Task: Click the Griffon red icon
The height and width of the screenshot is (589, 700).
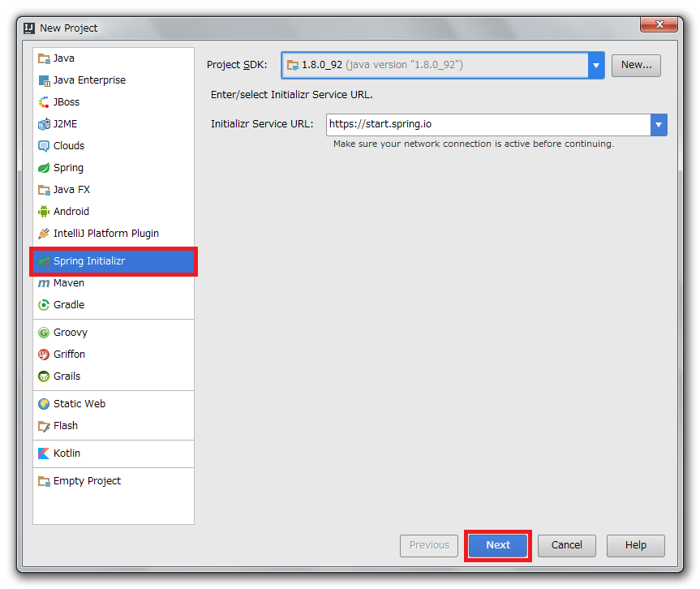Action: pos(44,355)
